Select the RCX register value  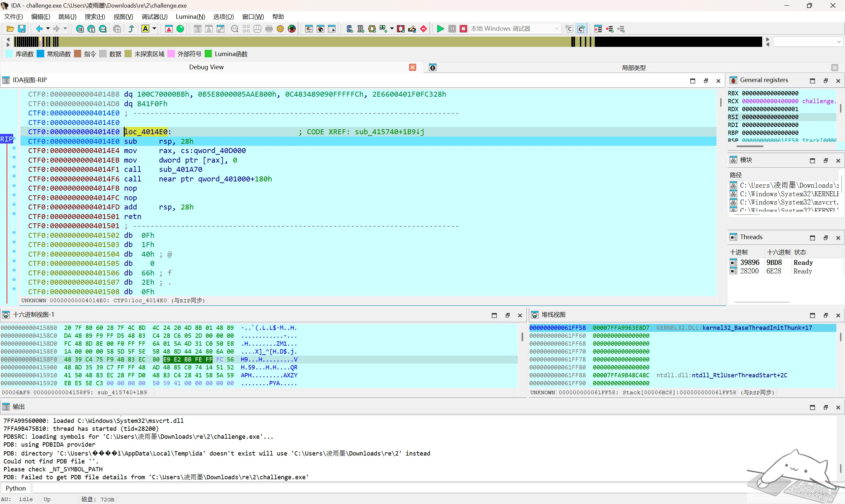[770, 101]
